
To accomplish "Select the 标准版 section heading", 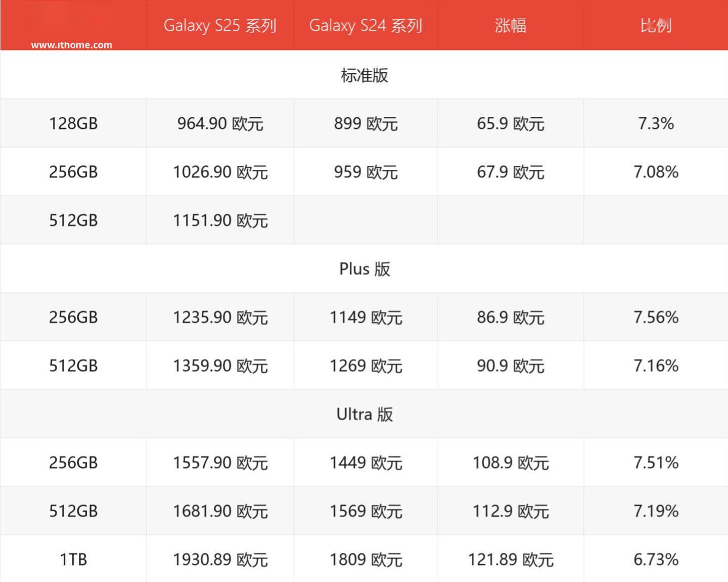I will (364, 75).
